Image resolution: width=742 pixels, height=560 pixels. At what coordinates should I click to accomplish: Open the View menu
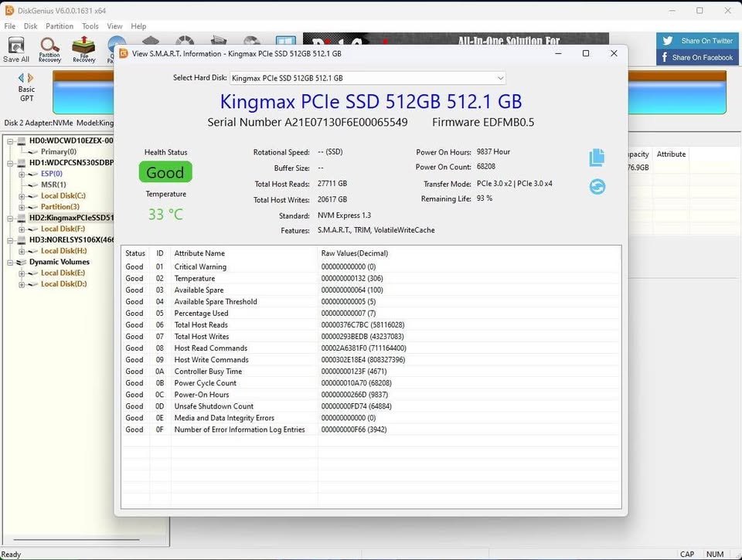(x=114, y=26)
